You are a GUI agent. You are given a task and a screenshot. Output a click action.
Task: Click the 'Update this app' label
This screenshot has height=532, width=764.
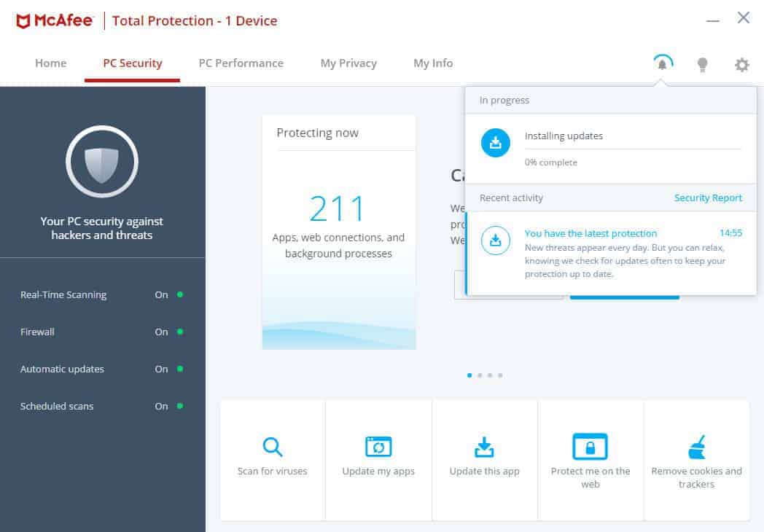(x=484, y=471)
